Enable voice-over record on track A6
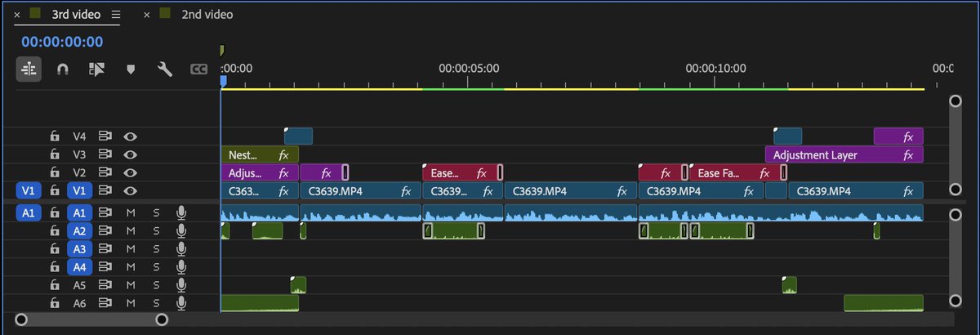The image size is (980, 335). (x=181, y=303)
